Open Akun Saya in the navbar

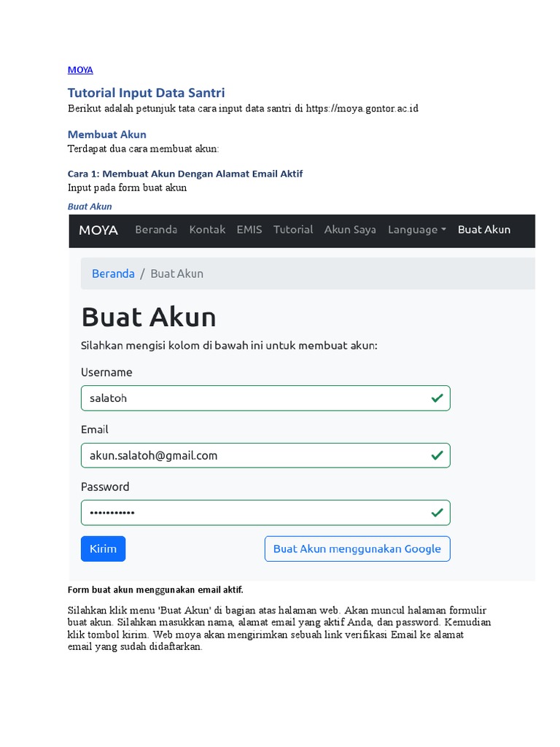click(350, 230)
